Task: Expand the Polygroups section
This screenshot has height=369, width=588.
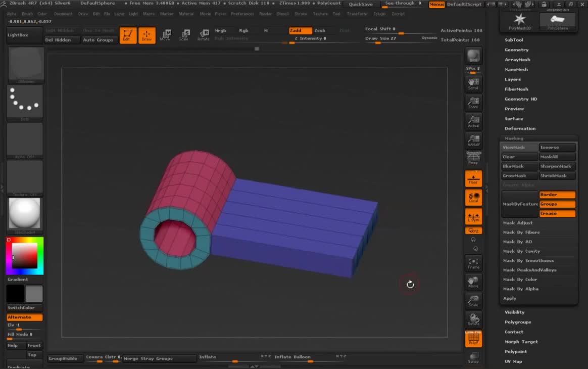Action: point(517,322)
